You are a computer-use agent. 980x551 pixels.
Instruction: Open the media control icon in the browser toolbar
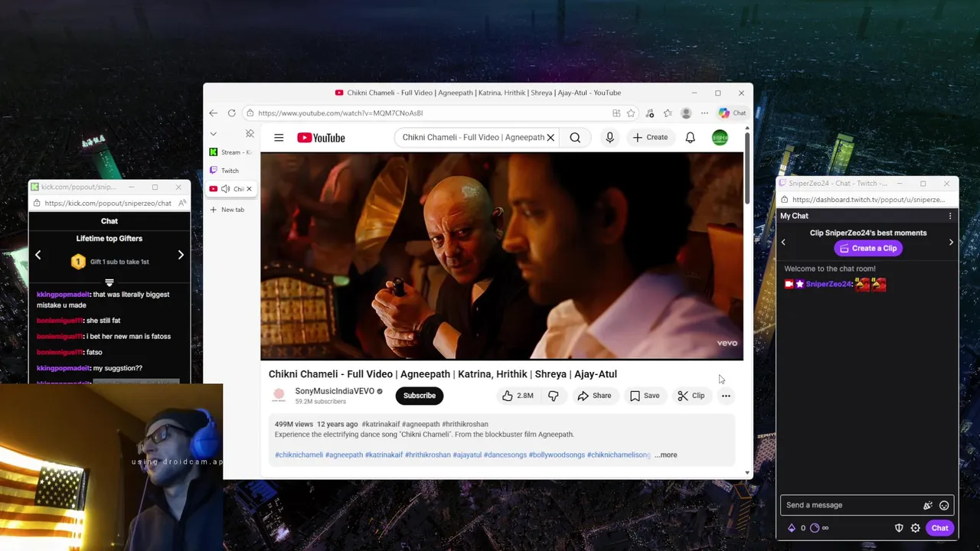[649, 113]
